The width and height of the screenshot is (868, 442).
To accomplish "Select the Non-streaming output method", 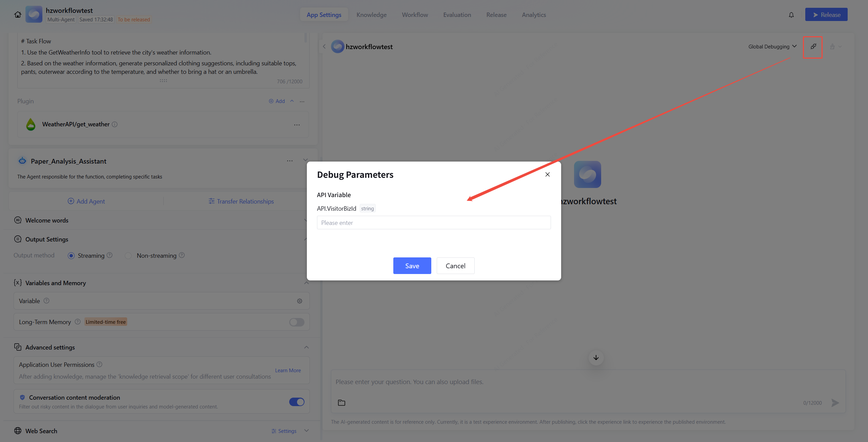I will click(x=129, y=256).
